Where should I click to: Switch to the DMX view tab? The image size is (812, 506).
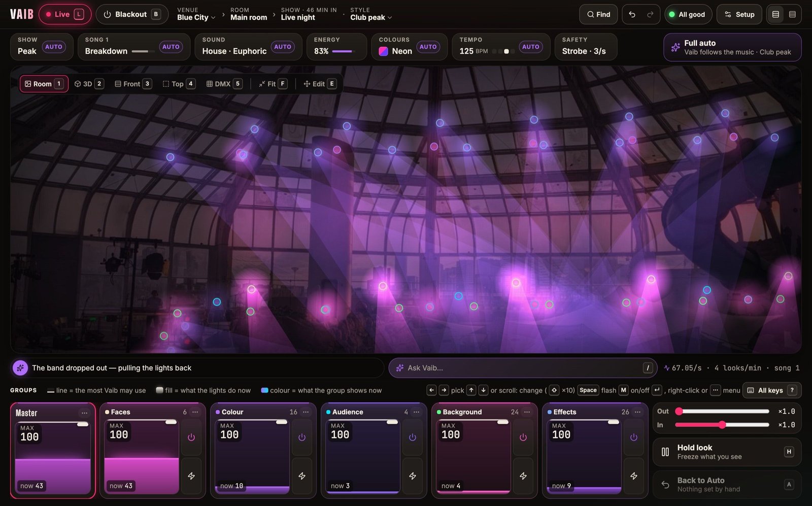click(x=224, y=84)
